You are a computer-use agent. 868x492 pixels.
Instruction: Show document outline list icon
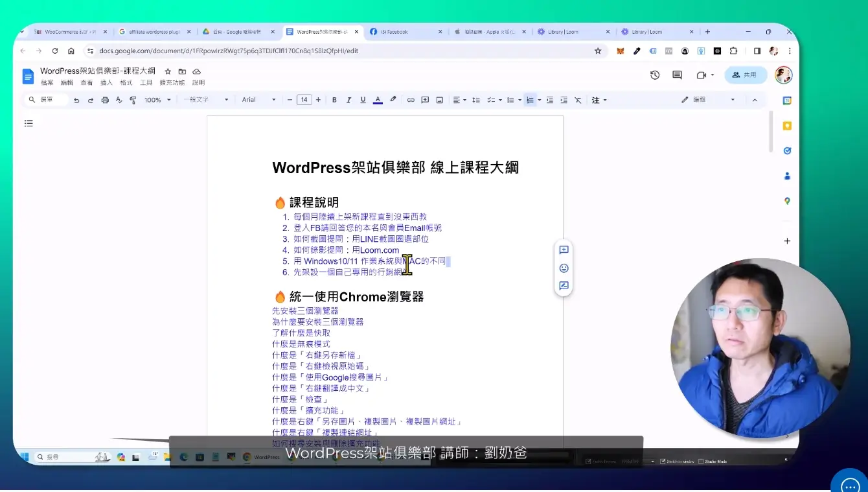pos(29,123)
